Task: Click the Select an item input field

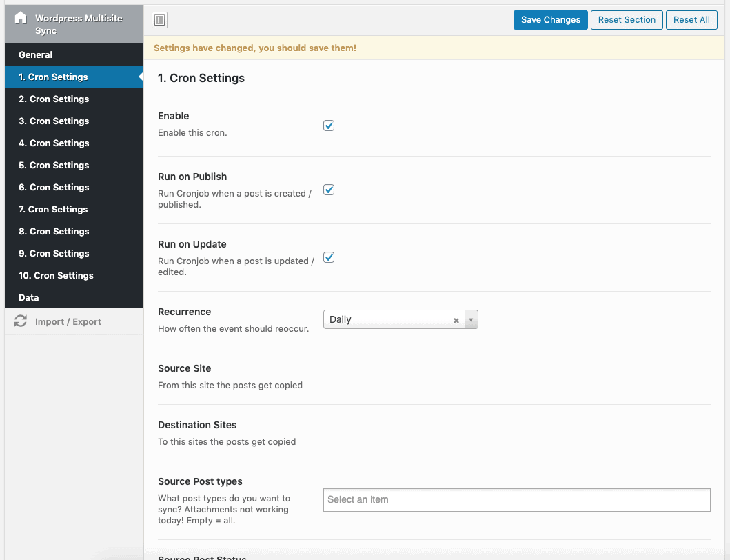Action: pos(516,499)
